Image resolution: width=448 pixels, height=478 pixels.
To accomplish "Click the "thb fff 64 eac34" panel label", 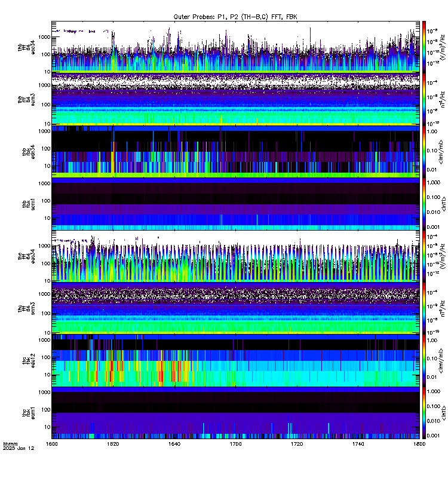I will click(x=27, y=47).
